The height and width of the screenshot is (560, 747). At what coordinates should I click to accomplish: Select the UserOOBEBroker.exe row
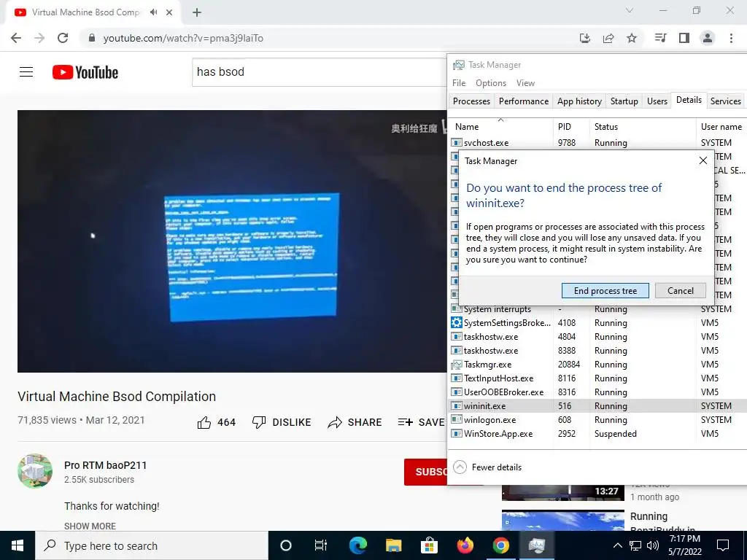[597, 392]
